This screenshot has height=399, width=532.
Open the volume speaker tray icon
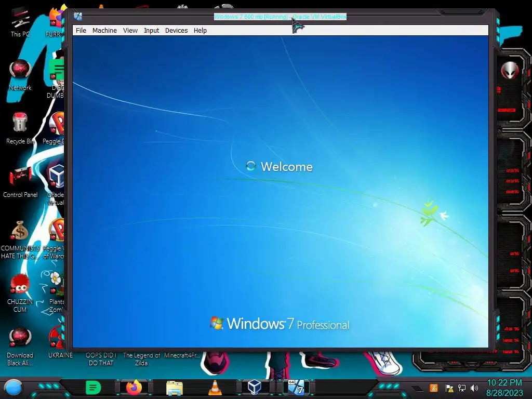pyautogui.click(x=474, y=388)
